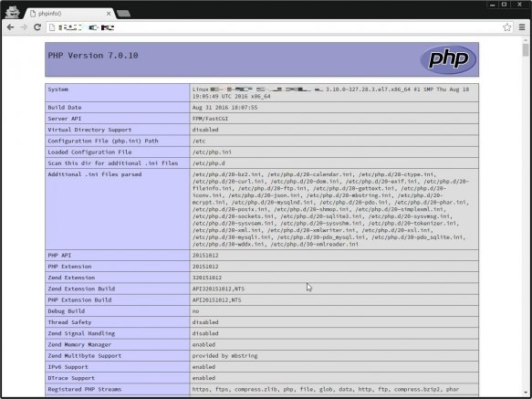Minimize the browser window
The height and width of the screenshot is (399, 532).
pyautogui.click(x=492, y=5)
